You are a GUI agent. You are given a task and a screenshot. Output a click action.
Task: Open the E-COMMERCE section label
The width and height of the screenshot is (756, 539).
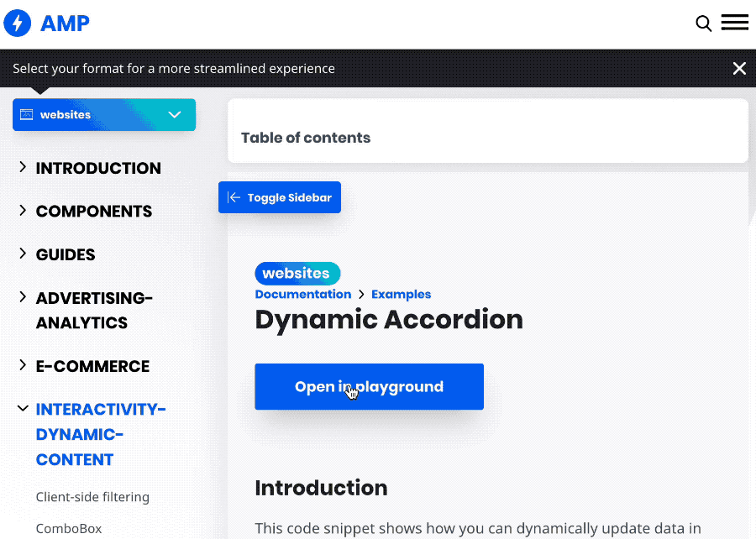(x=92, y=367)
